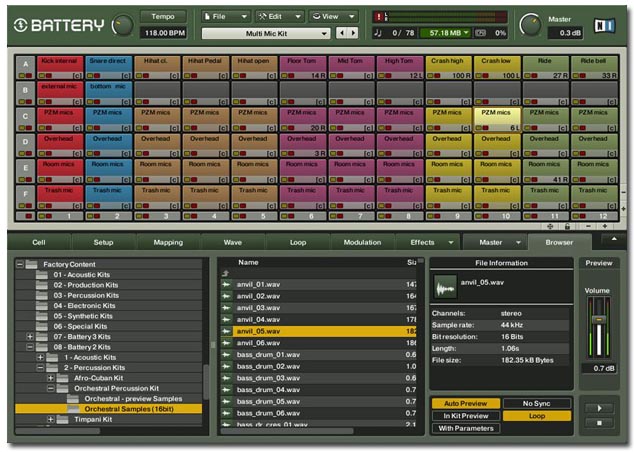Click the Native Instruments NI logo
Screen dimensions: 634x452
tap(604, 26)
